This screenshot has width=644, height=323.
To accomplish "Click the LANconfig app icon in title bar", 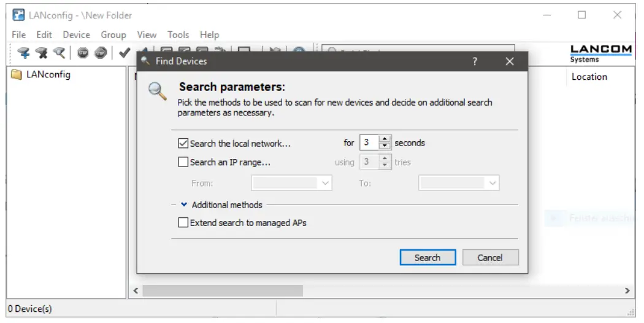I will (x=18, y=15).
